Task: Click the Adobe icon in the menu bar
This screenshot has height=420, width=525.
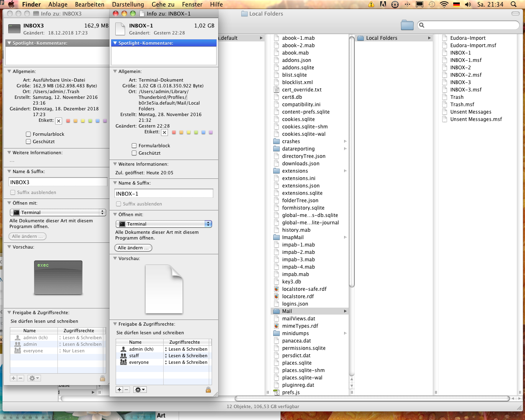Action: pyautogui.click(x=383, y=5)
